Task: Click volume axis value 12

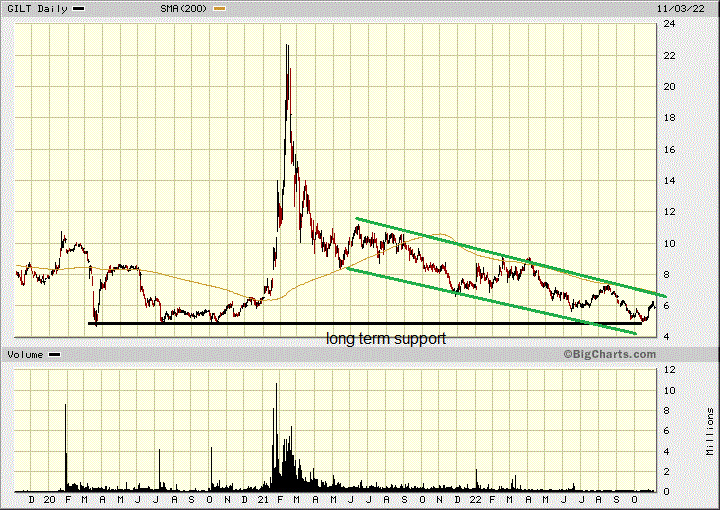Action: coord(669,370)
